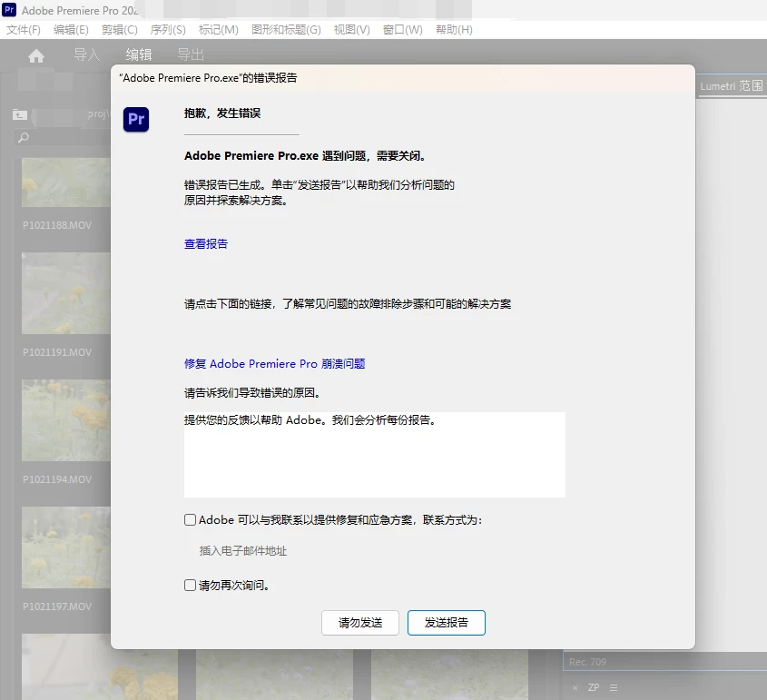This screenshot has width=767, height=700.
Task: Click the feedback text area in dialog
Action: click(375, 455)
